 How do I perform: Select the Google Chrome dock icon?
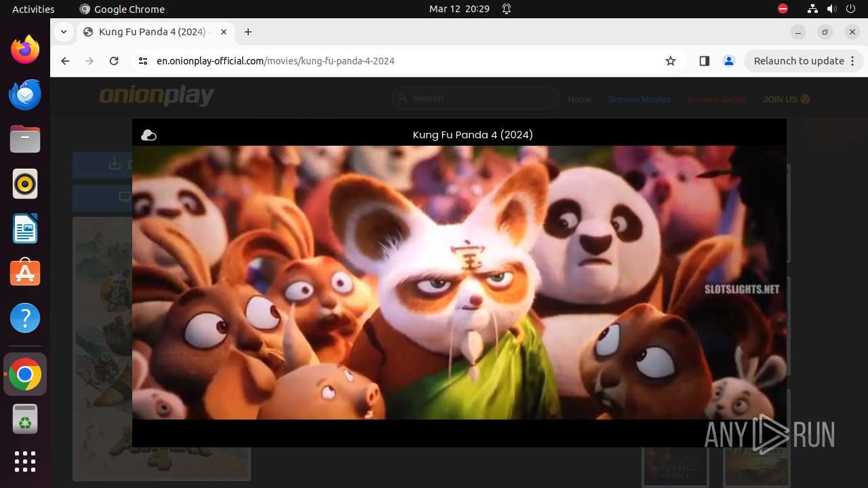pos(25,374)
